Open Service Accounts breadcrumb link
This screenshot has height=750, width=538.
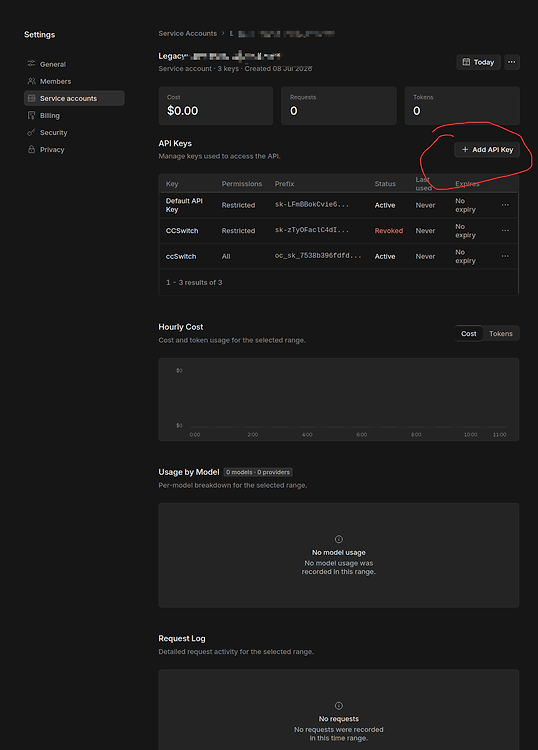[187, 33]
